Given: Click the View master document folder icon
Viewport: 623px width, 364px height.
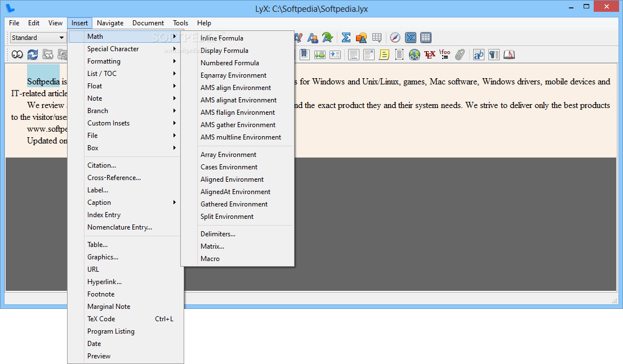Looking at the screenshot, I should [x=48, y=55].
